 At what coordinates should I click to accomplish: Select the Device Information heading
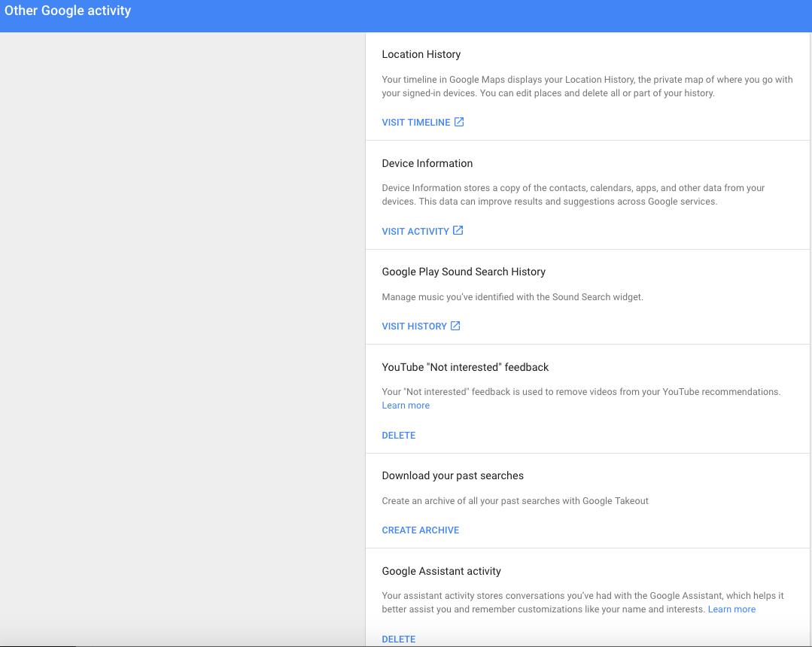click(427, 163)
